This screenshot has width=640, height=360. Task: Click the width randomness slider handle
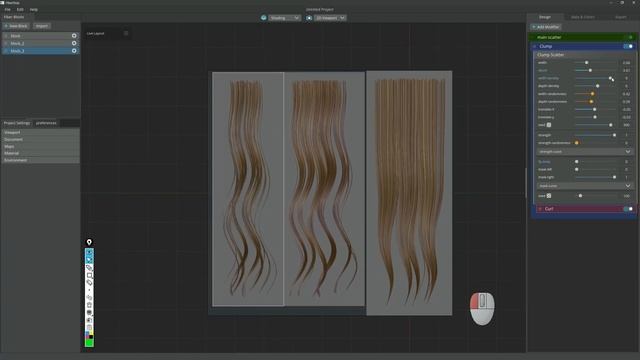click(x=592, y=94)
